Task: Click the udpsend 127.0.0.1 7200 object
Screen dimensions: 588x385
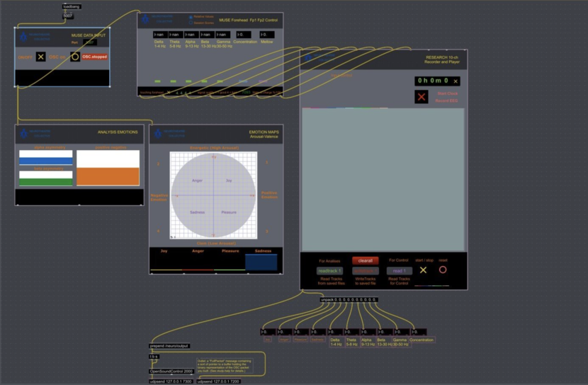Action: point(218,381)
